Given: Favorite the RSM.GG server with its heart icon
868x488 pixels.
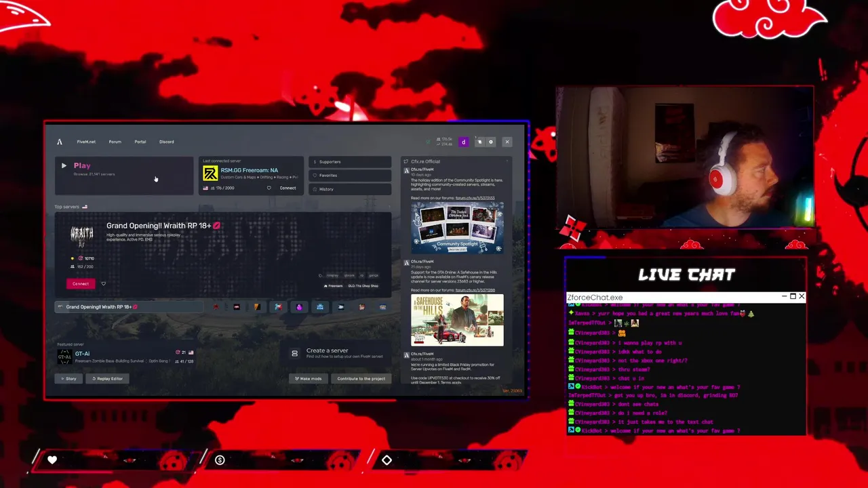Looking at the screenshot, I should [x=269, y=188].
